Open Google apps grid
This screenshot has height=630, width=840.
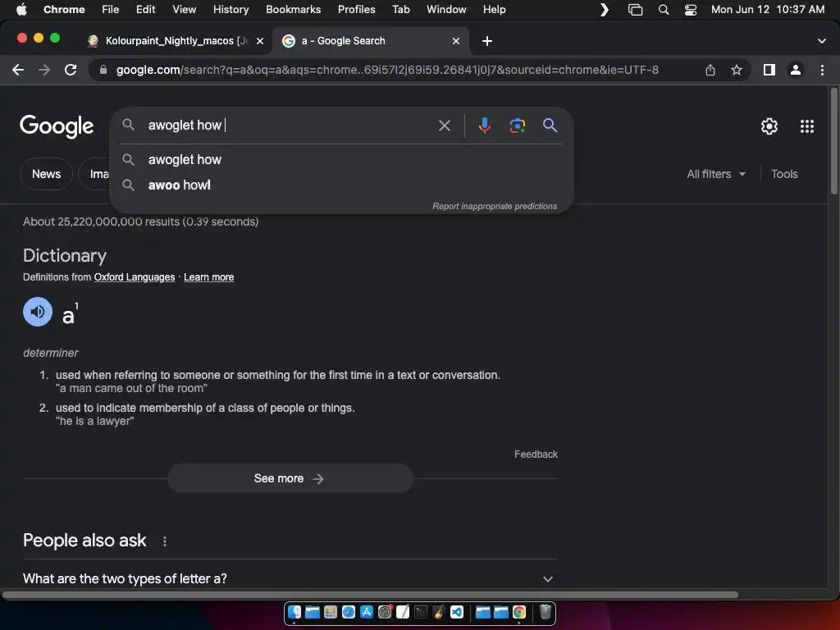pos(807,126)
